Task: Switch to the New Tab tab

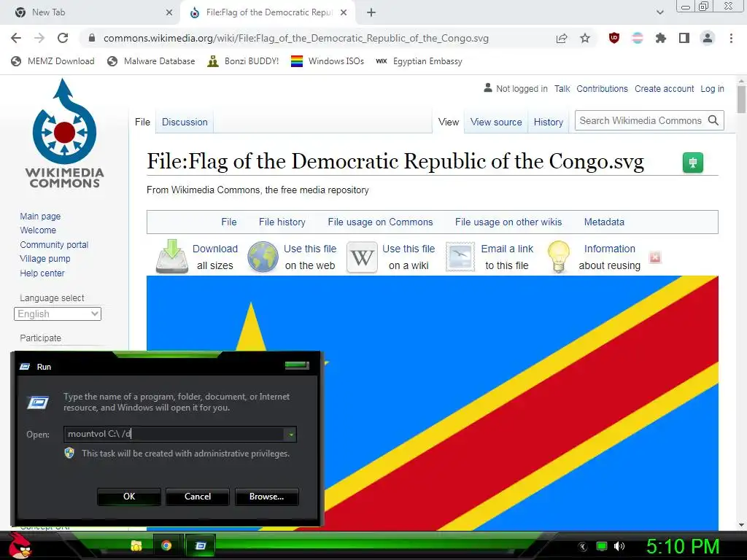Action: pyautogui.click(x=90, y=13)
